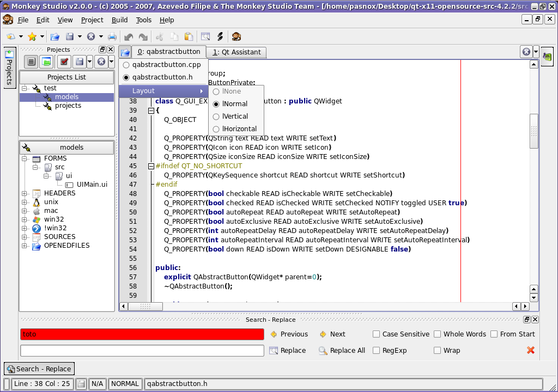Click the Search - Replace bottom dock button
Viewport: 558px width, 392px height.
39,369
